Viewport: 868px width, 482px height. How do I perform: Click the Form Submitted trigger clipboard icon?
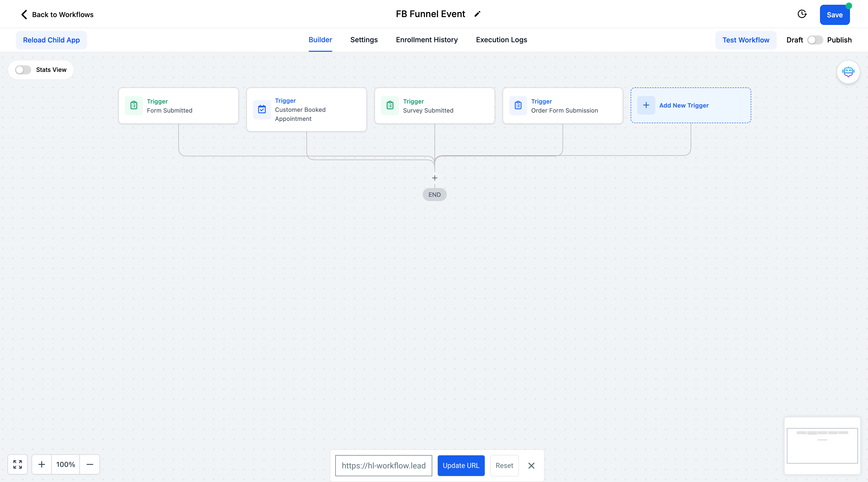pyautogui.click(x=134, y=106)
